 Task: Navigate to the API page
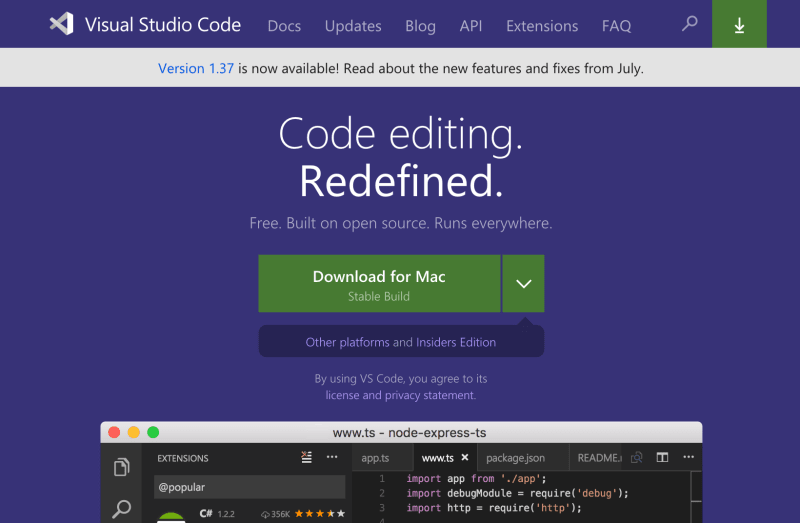[470, 26]
